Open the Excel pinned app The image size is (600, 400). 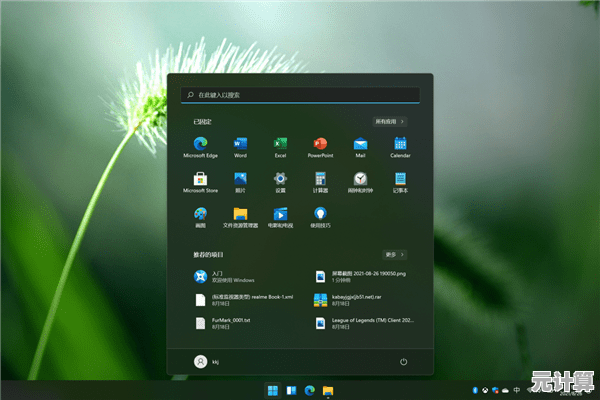pyautogui.click(x=280, y=146)
